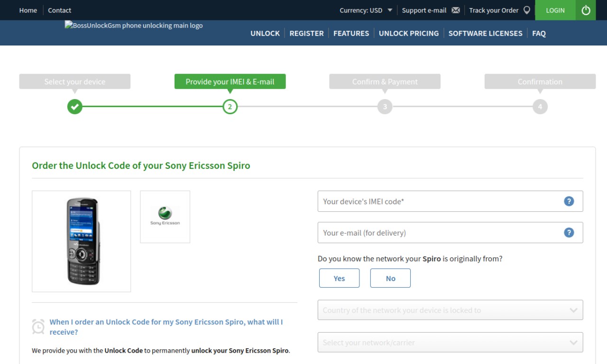Click the envelope icon next to Support e-mail
This screenshot has width=607, height=364.
(x=456, y=10)
